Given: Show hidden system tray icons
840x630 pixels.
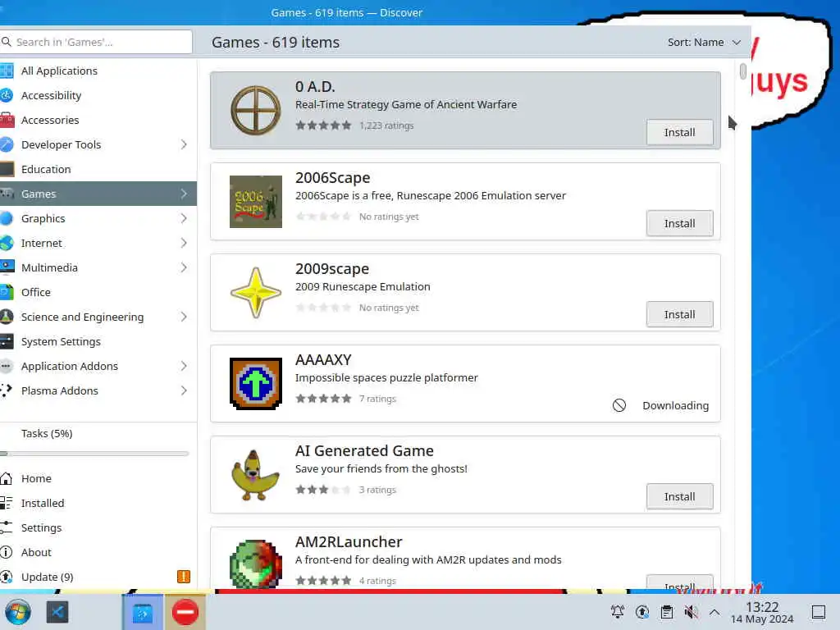Looking at the screenshot, I should coord(714,612).
